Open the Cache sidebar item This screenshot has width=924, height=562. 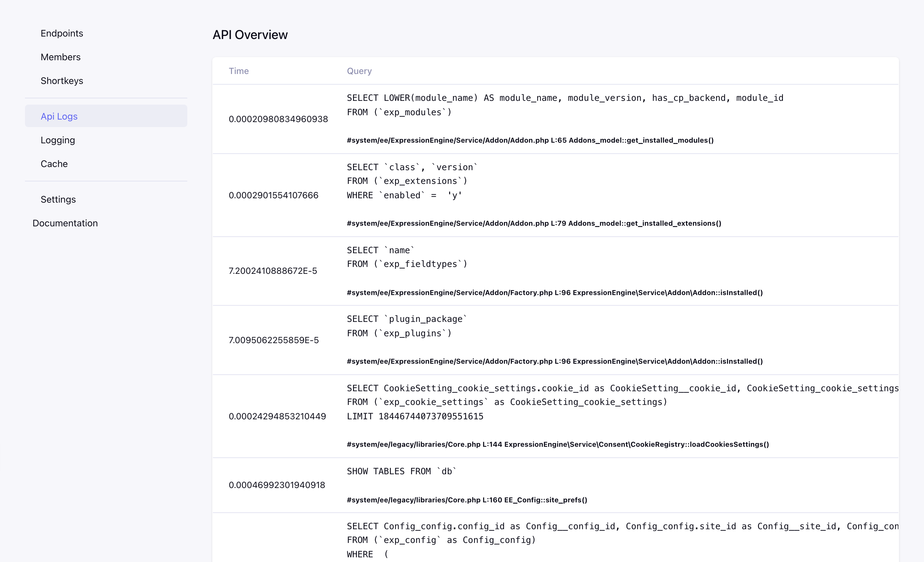[x=54, y=164]
